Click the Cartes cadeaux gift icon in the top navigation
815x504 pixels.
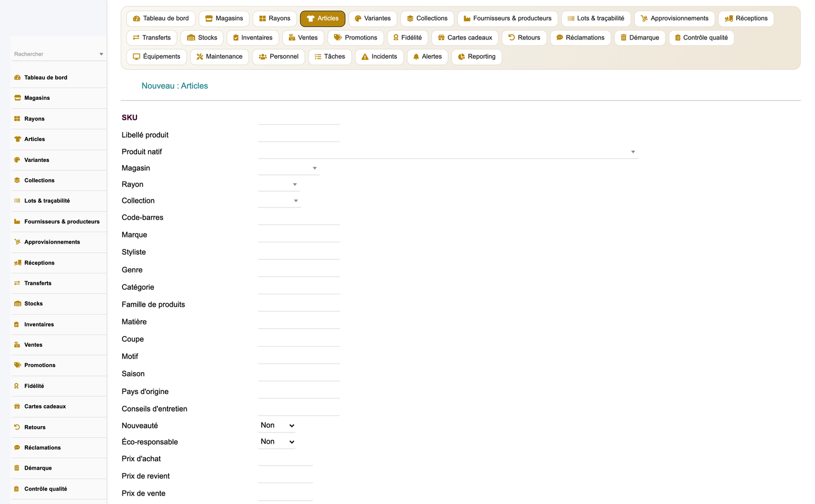point(442,38)
